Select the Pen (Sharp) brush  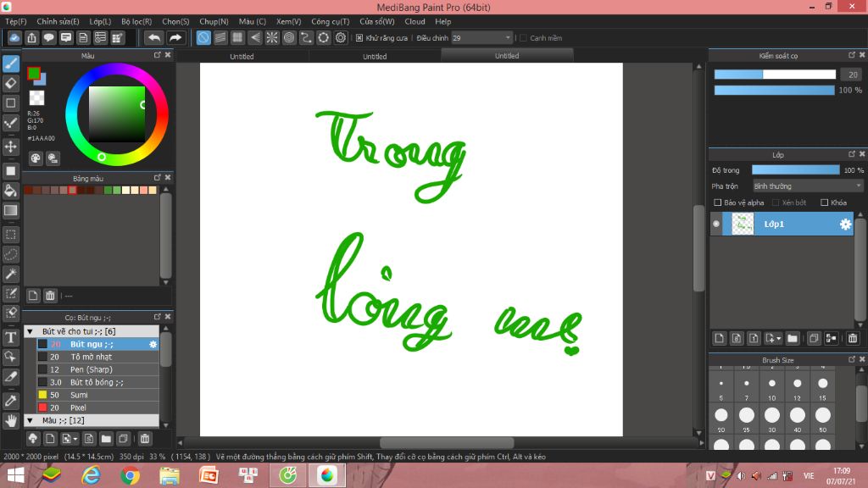pyautogui.click(x=98, y=369)
